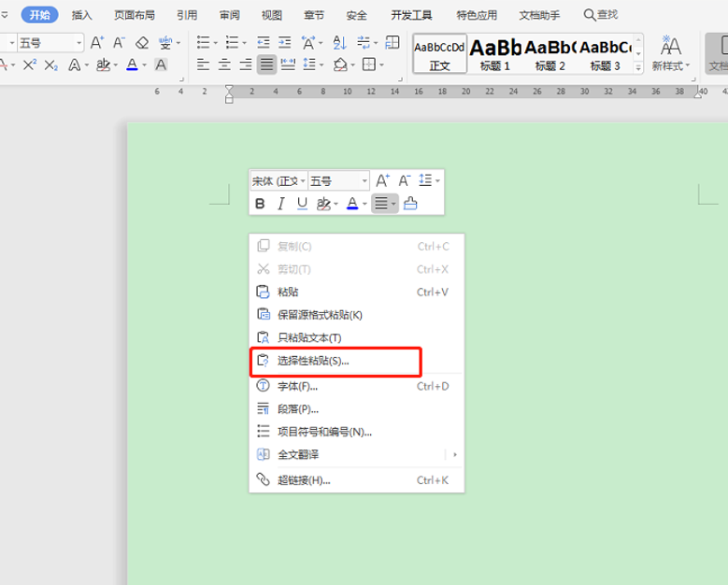Apply numbered list in ribbon
This screenshot has width=728, height=585.
[232, 43]
